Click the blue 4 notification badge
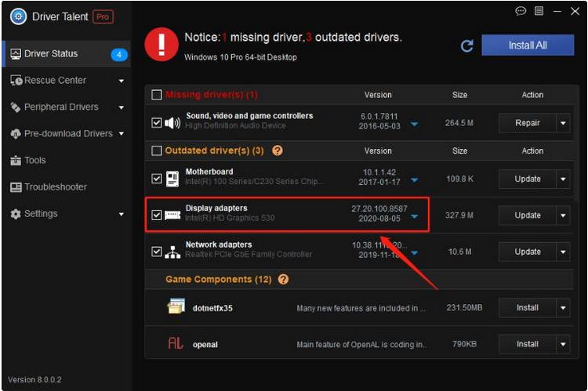This screenshot has height=391, width=588. click(119, 55)
